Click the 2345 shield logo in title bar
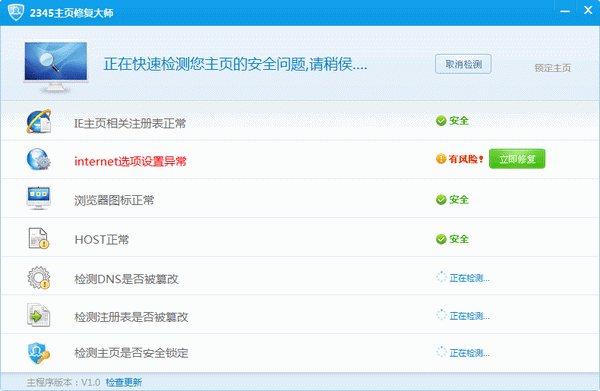This screenshot has height=391, width=600. [x=16, y=12]
